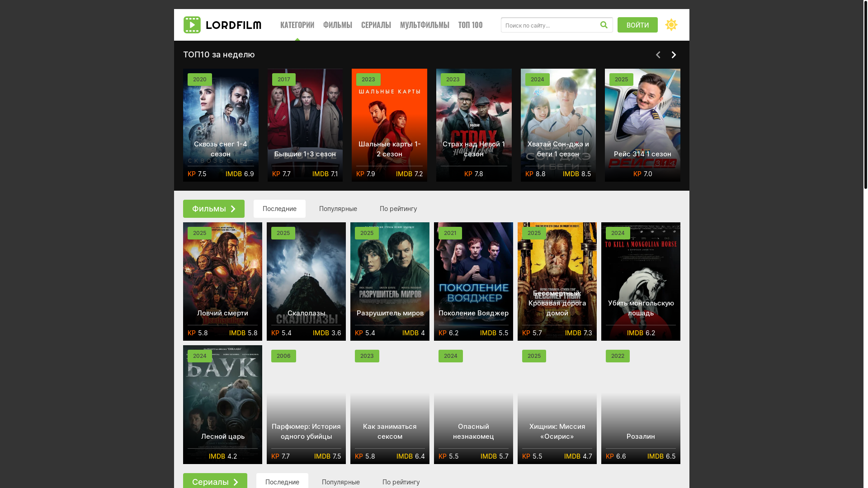The width and height of the screenshot is (868, 488).
Task: Open Бессмертный: Кровавая дорога домой card
Action: 557,281
